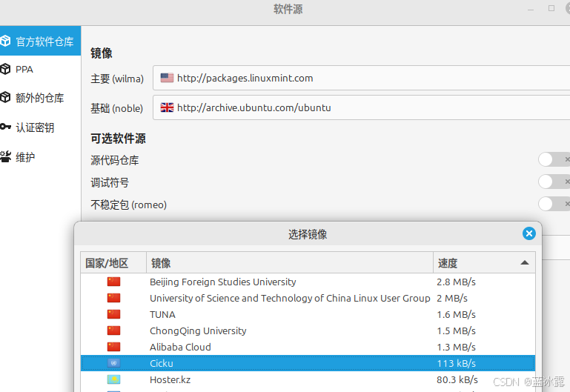
Task: Select Beijing Foreign Studies University mirror
Action: pyautogui.click(x=308, y=282)
